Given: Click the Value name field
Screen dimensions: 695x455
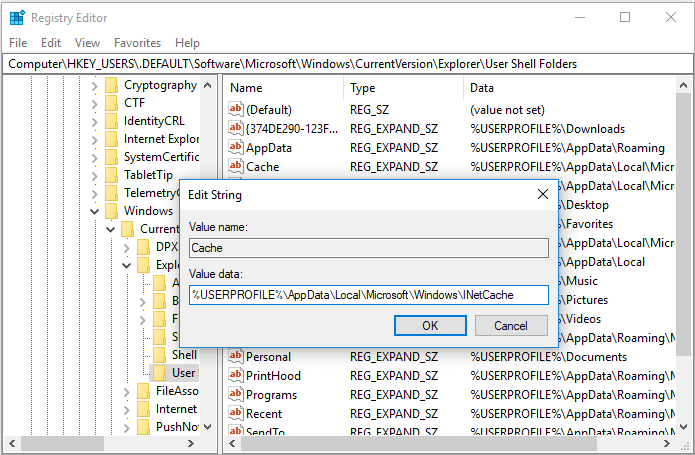Looking at the screenshot, I should pos(369,248).
